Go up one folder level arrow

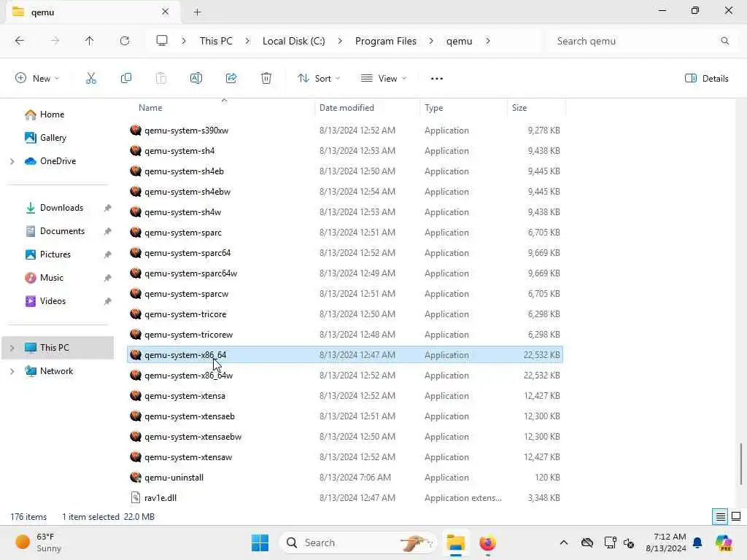90,41
